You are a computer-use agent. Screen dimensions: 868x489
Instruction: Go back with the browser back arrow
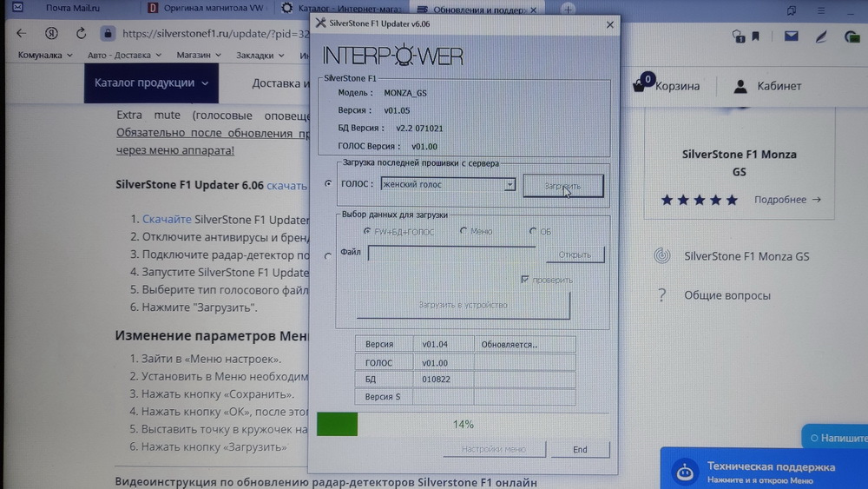pyautogui.click(x=21, y=33)
